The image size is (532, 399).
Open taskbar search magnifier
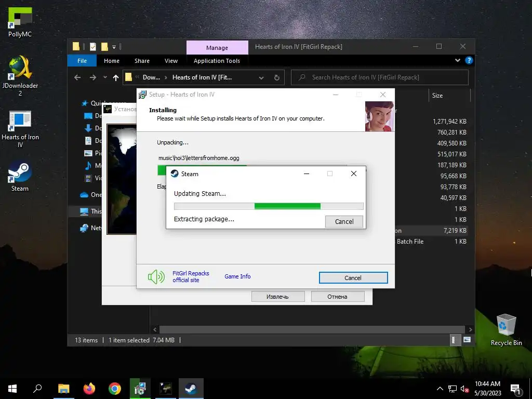point(37,389)
